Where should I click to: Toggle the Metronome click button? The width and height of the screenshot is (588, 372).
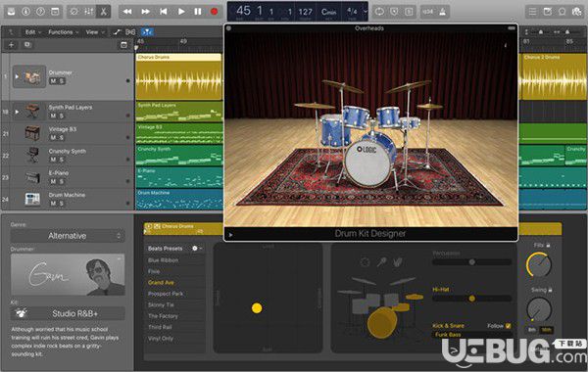tap(443, 12)
